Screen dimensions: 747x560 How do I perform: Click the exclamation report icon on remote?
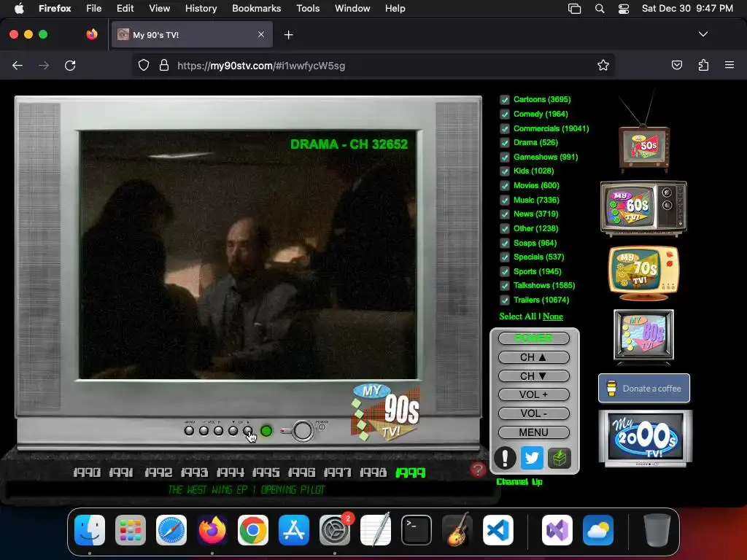point(505,458)
